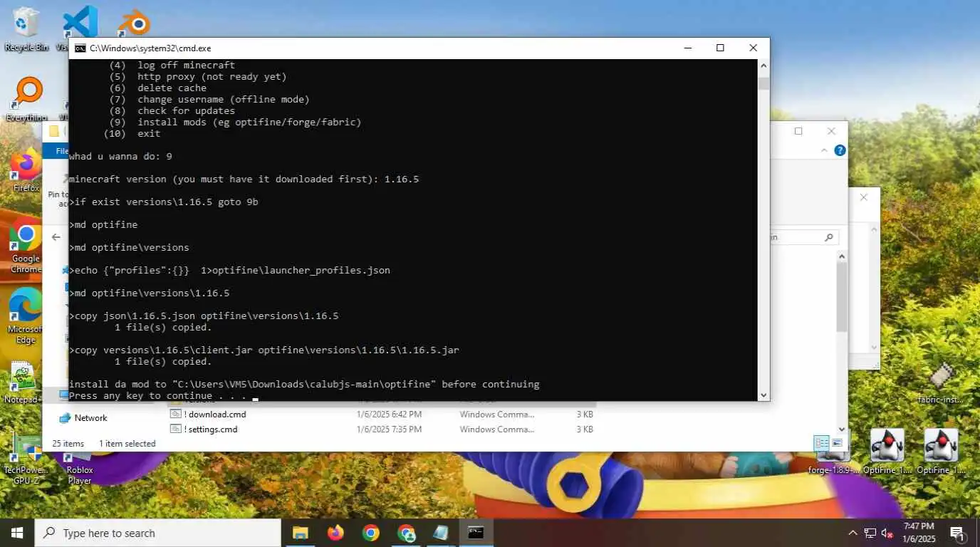Click the 1/6/2025 7:35 PM date cell
This screenshot has width=980, height=547.
pyautogui.click(x=389, y=429)
